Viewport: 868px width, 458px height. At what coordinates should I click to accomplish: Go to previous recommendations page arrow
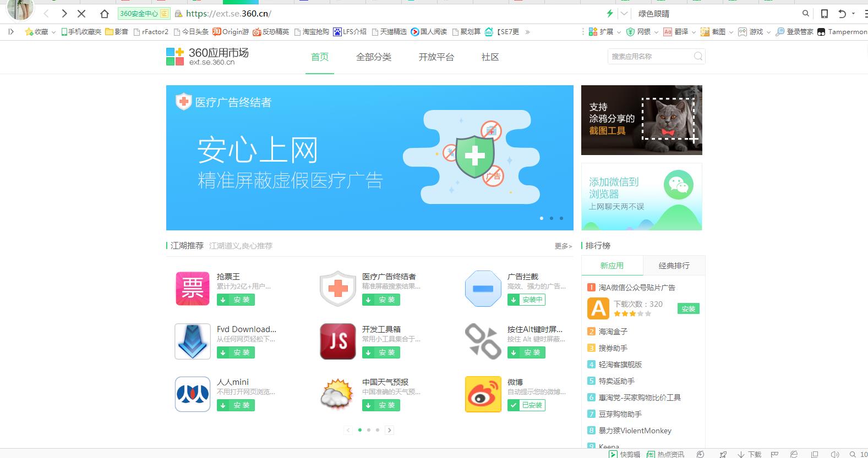point(348,430)
